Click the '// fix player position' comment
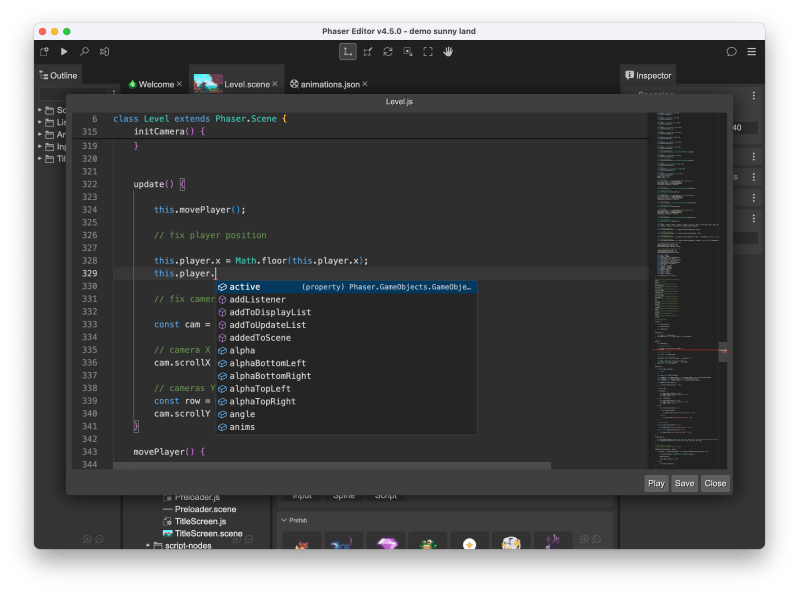 pos(210,235)
